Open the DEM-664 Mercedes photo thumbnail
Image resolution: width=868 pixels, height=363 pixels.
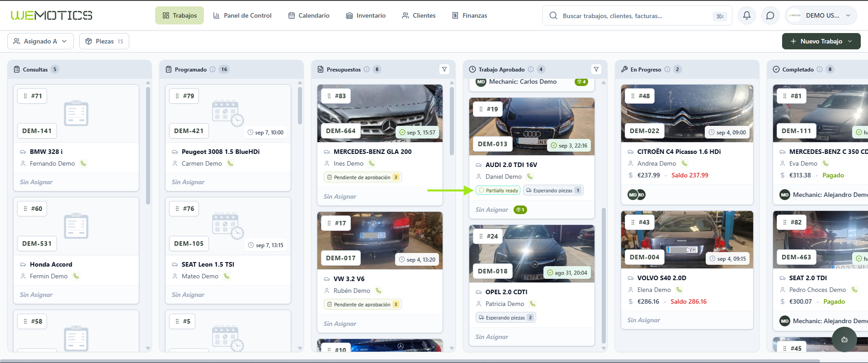click(x=380, y=113)
